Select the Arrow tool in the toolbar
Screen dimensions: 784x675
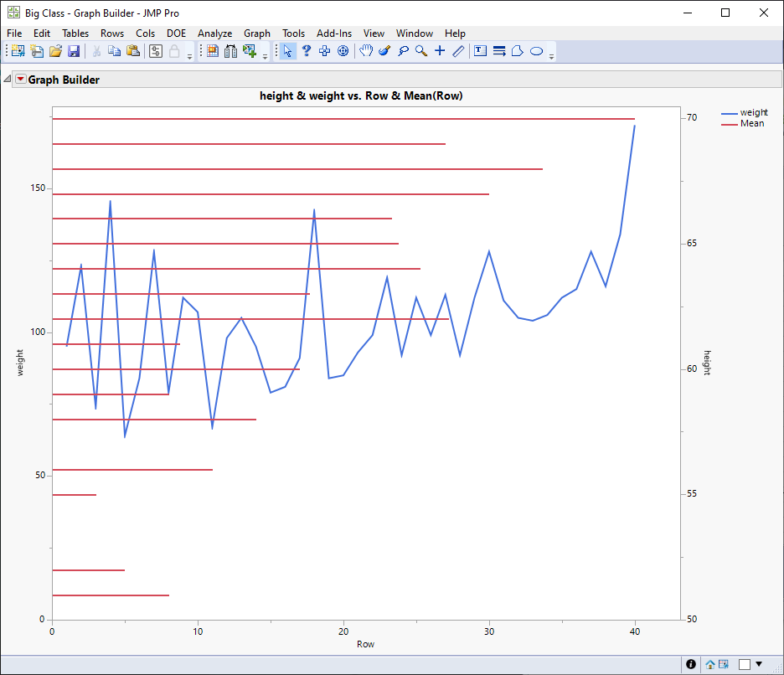pos(289,51)
